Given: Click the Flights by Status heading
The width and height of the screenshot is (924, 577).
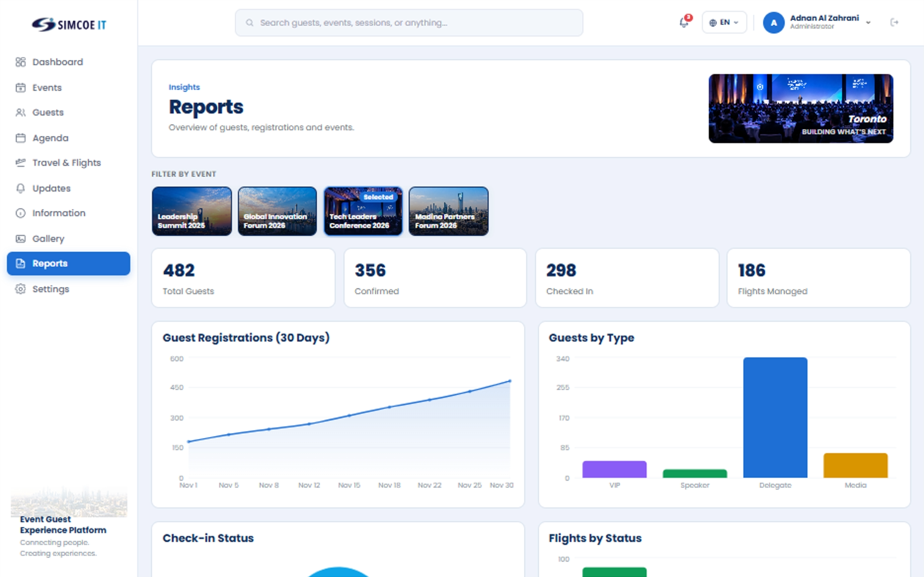Looking at the screenshot, I should pyautogui.click(x=595, y=538).
